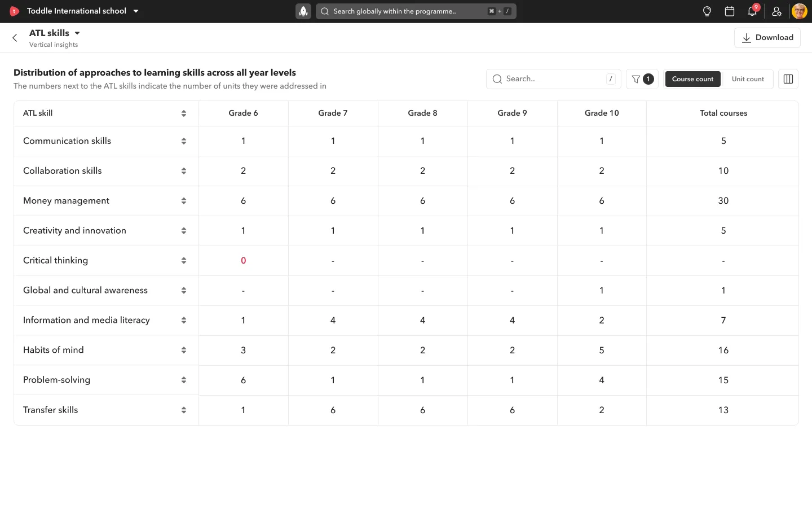The image size is (812, 508).
Task: Select the Course count toggle
Action: (692, 79)
